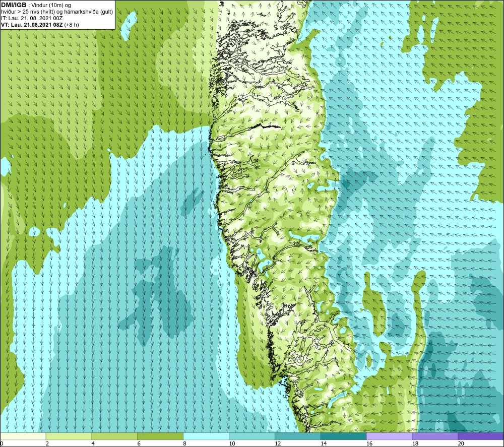
Task: Click the pale yellow 0–2 legend swatch
Action: [23, 436]
